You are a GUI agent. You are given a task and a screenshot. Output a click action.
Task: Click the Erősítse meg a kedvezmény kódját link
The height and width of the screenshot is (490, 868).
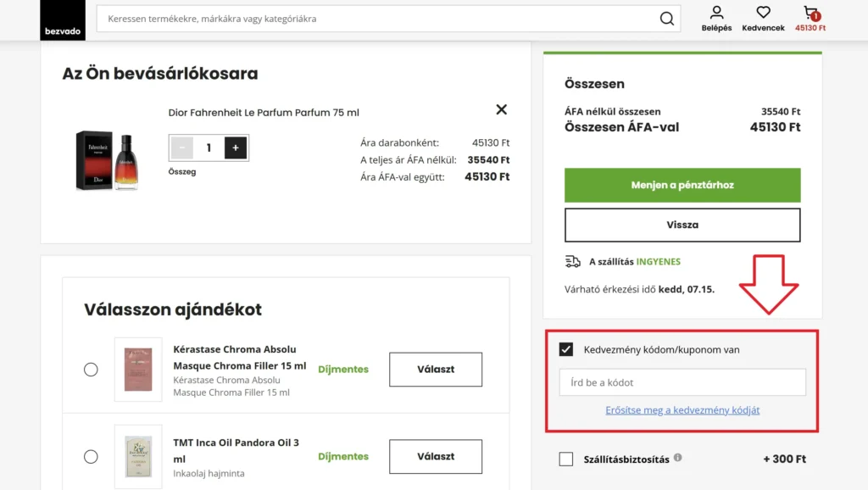click(x=682, y=410)
